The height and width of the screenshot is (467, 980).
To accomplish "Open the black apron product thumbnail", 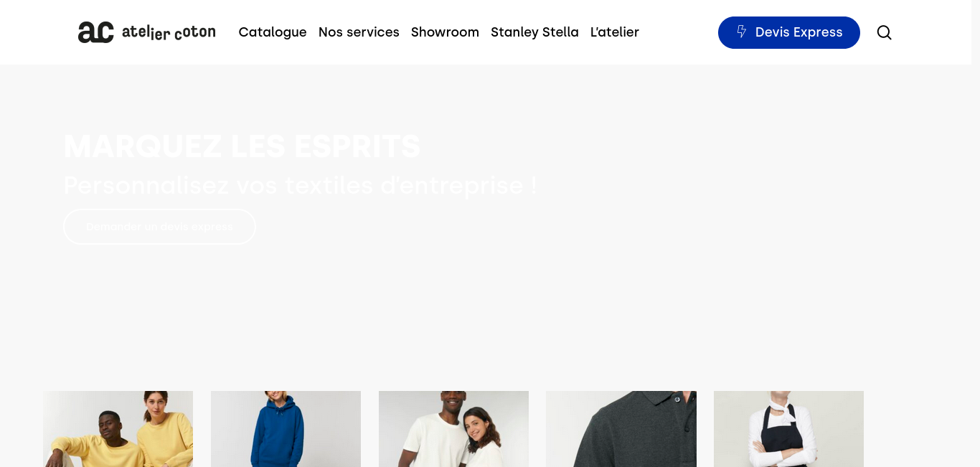I will [788, 429].
